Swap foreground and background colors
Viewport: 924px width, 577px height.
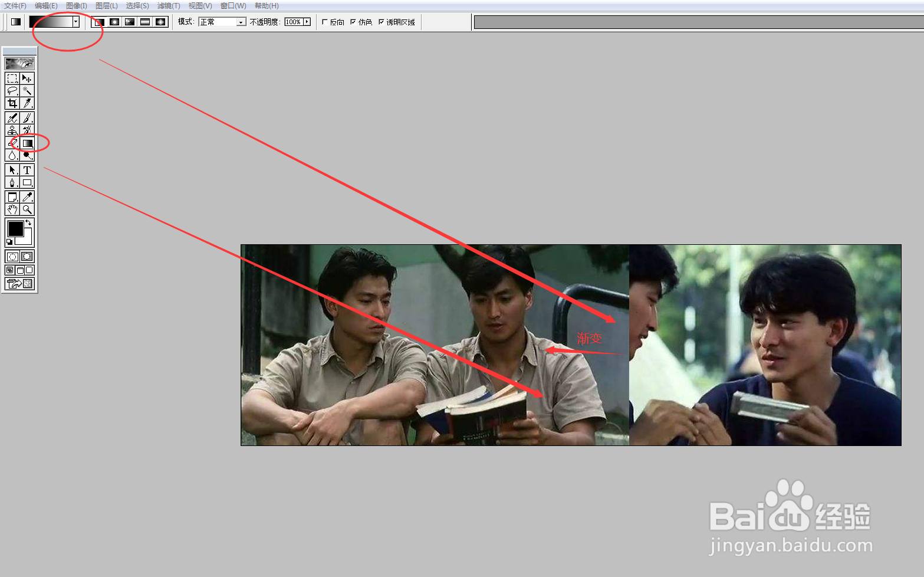click(29, 222)
